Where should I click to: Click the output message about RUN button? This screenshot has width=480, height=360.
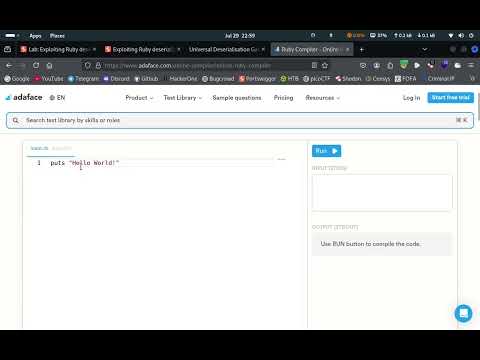click(370, 244)
